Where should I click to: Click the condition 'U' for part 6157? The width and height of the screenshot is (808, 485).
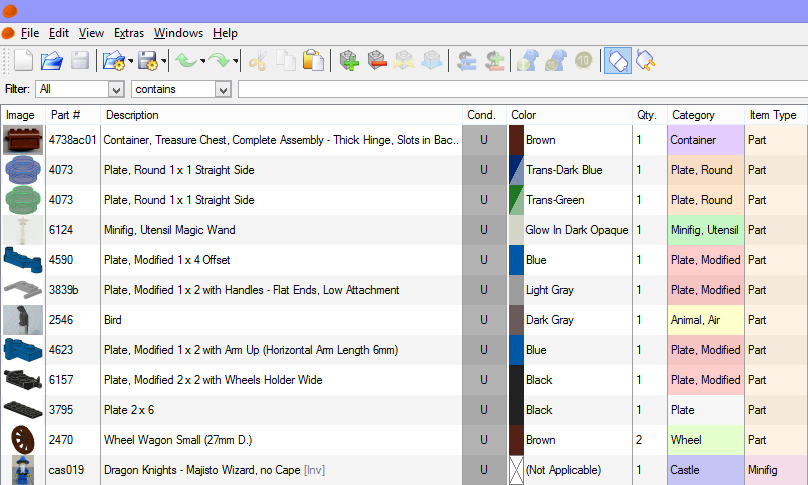pos(483,380)
